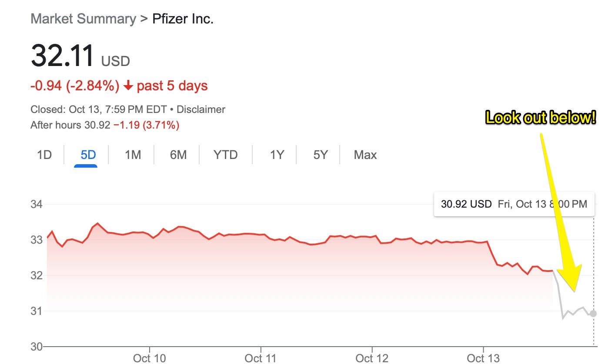Click the Pfizer Inc. breadcrumb title
The height and width of the screenshot is (364, 615).
pos(183,19)
